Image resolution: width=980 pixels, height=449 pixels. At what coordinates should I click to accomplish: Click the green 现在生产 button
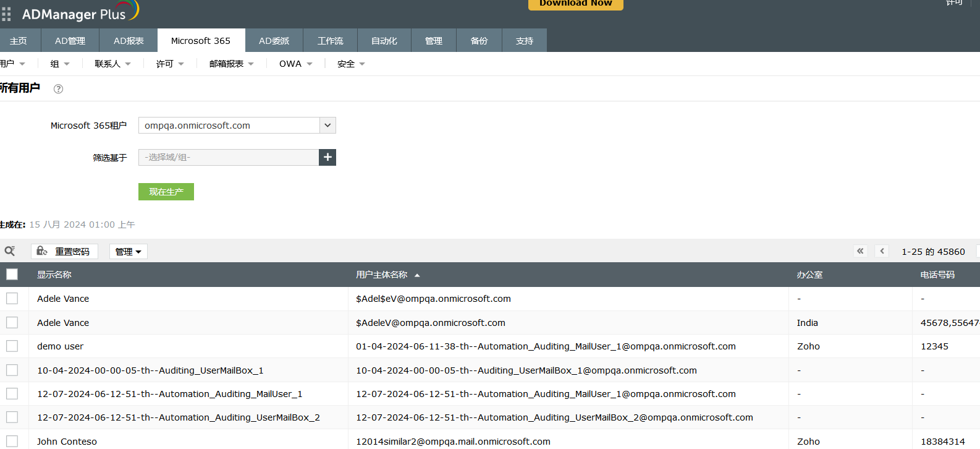pyautogui.click(x=166, y=192)
